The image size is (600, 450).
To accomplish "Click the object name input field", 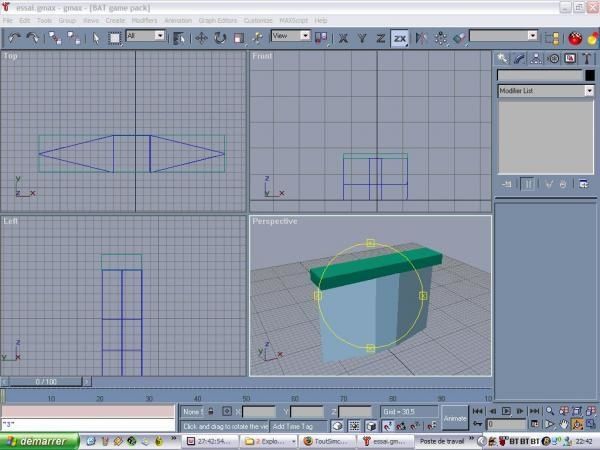I will (x=540, y=75).
